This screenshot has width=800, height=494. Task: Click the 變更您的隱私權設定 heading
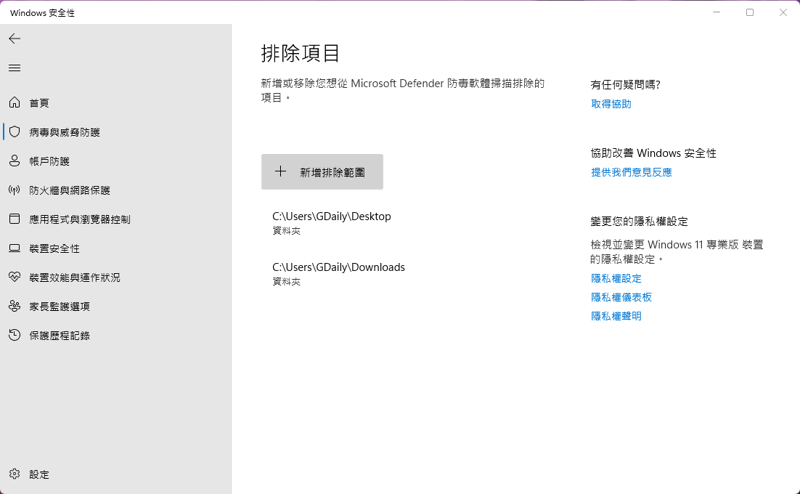point(639,221)
